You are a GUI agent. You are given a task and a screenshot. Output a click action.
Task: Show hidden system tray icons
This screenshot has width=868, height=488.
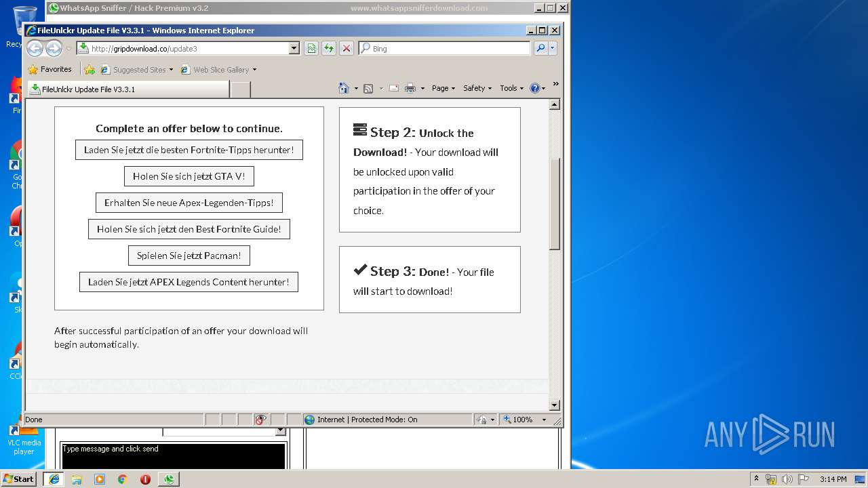point(757,479)
